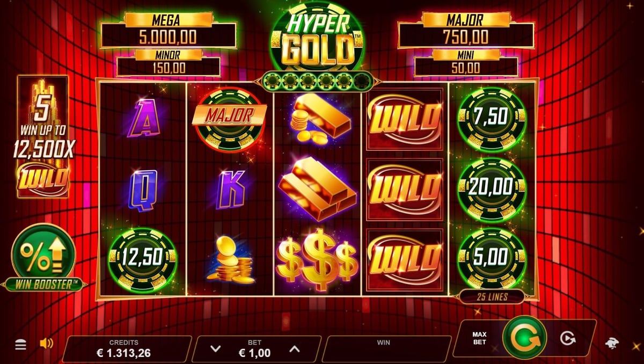This screenshot has width=644, height=364.
Task: Open the hamburger menu
Action: [x=20, y=345]
